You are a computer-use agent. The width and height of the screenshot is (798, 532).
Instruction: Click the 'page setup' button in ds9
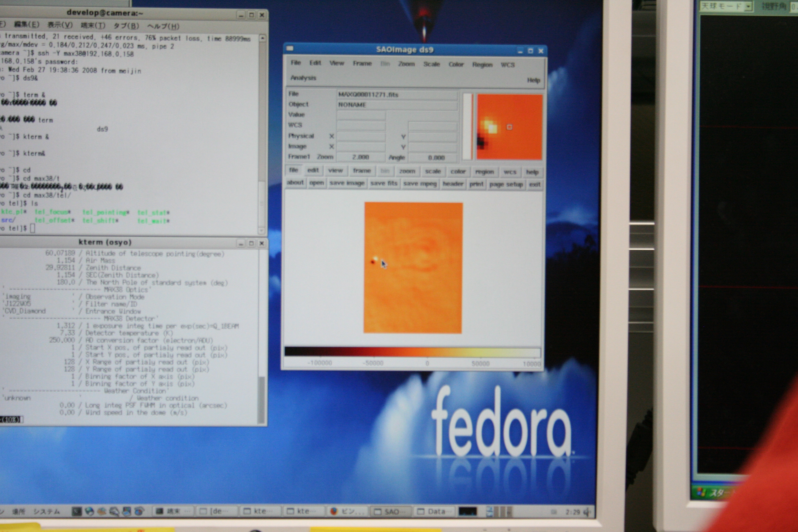pos(506,184)
